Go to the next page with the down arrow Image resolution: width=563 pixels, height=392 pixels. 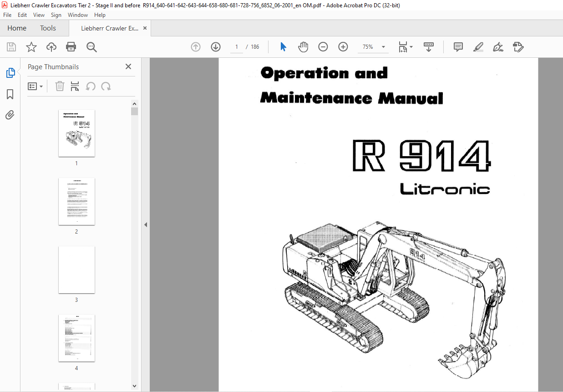pyautogui.click(x=216, y=47)
